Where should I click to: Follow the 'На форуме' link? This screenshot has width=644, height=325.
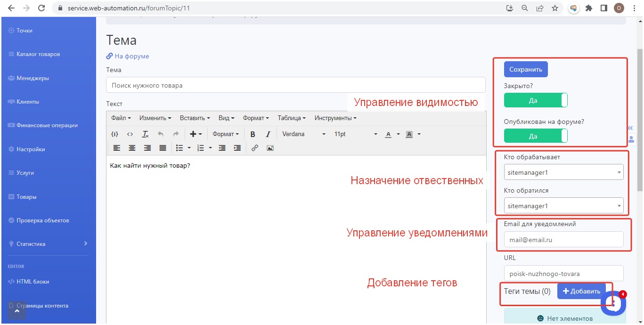click(131, 56)
